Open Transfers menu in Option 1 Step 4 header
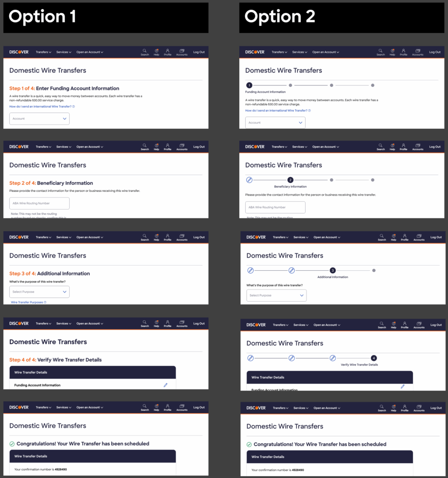448x478 pixels. tap(43, 323)
